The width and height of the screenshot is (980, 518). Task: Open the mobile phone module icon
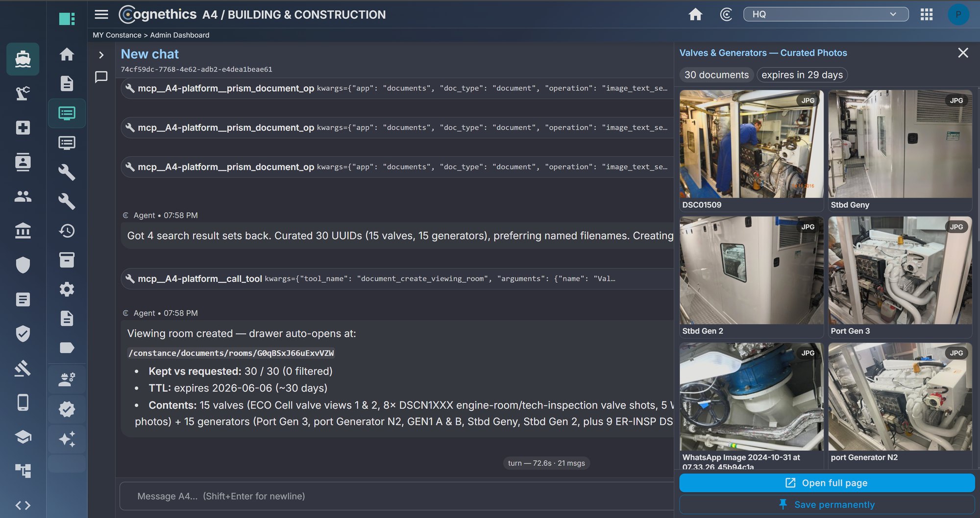(23, 402)
